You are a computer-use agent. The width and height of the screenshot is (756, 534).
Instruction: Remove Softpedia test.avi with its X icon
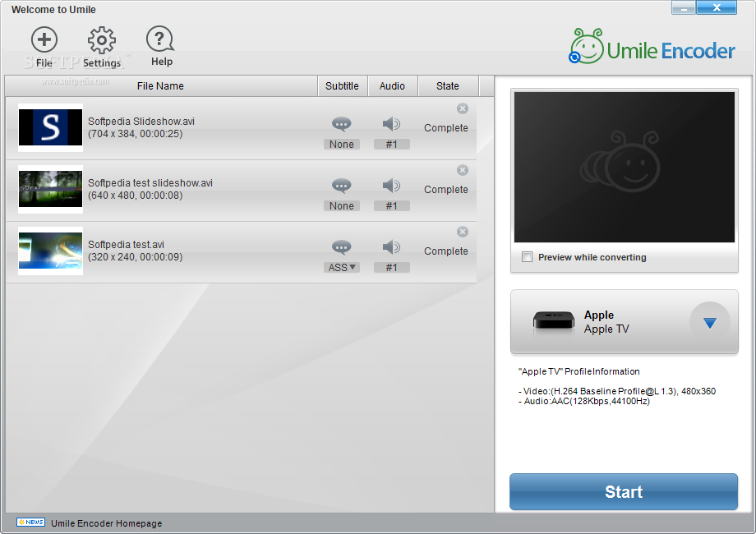pos(463,232)
